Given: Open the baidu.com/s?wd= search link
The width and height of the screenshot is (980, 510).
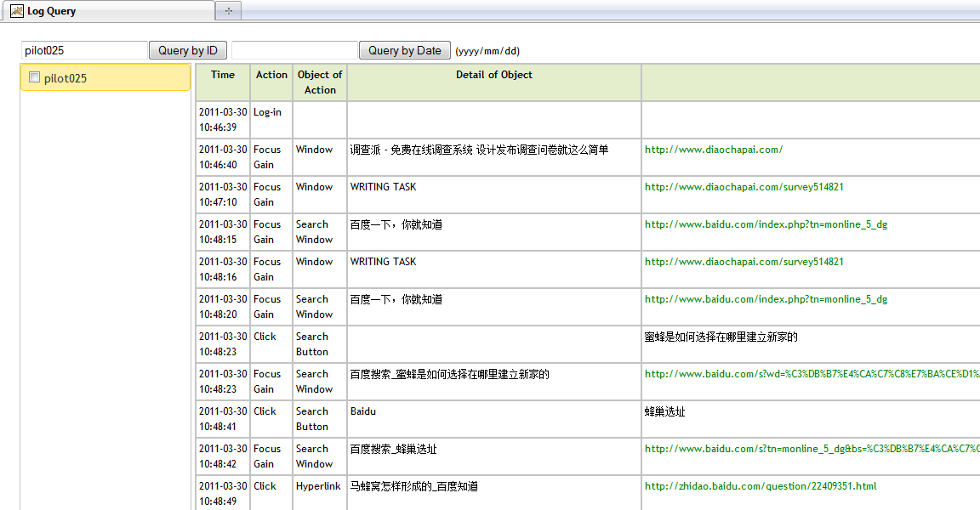Looking at the screenshot, I should click(x=812, y=375).
